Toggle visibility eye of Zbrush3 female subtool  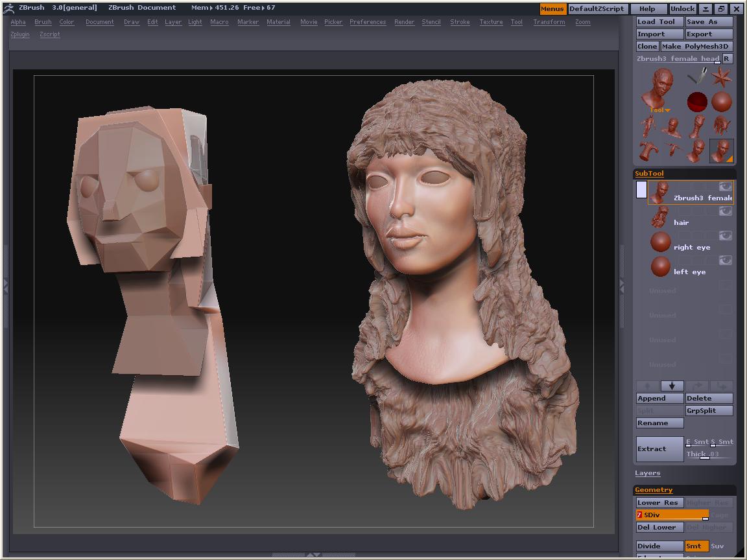(725, 186)
